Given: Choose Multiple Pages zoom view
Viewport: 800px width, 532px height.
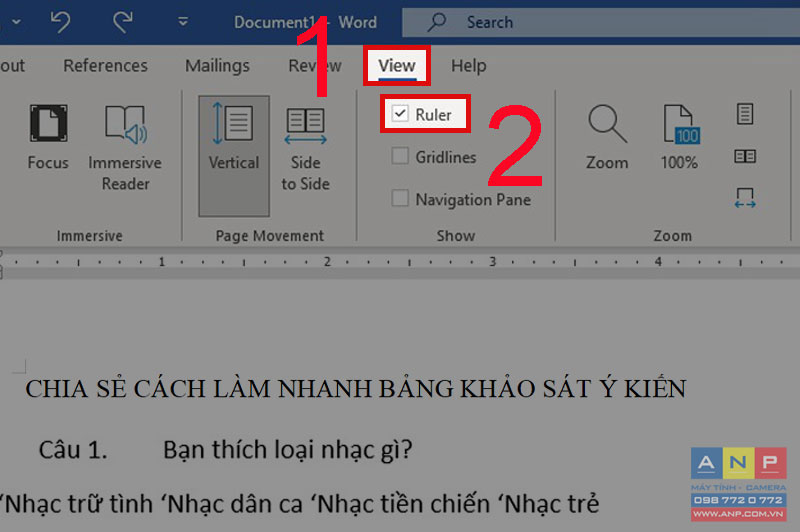Looking at the screenshot, I should click(745, 156).
